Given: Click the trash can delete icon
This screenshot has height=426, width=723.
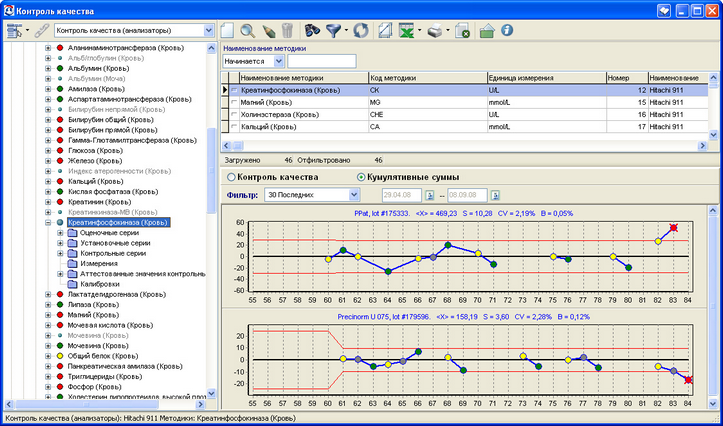Looking at the screenshot, I should (x=286, y=31).
